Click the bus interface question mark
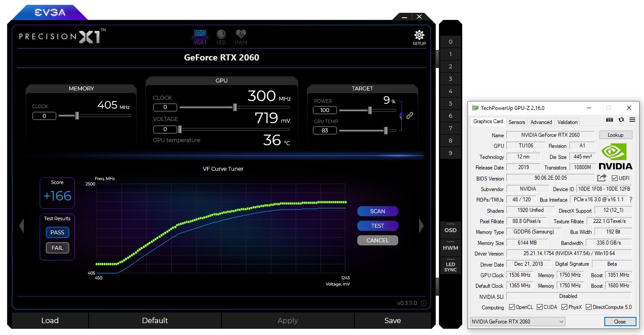 tap(631, 199)
